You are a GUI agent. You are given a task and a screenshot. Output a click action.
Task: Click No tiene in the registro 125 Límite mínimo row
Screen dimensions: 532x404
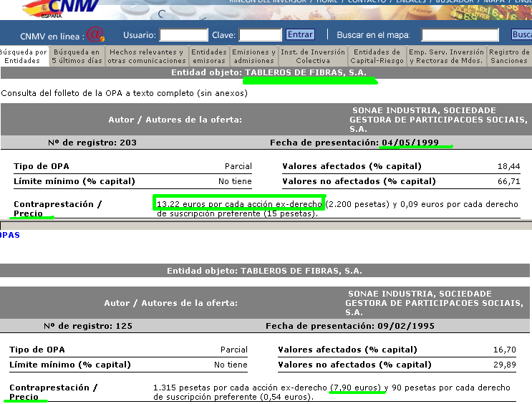click(231, 365)
